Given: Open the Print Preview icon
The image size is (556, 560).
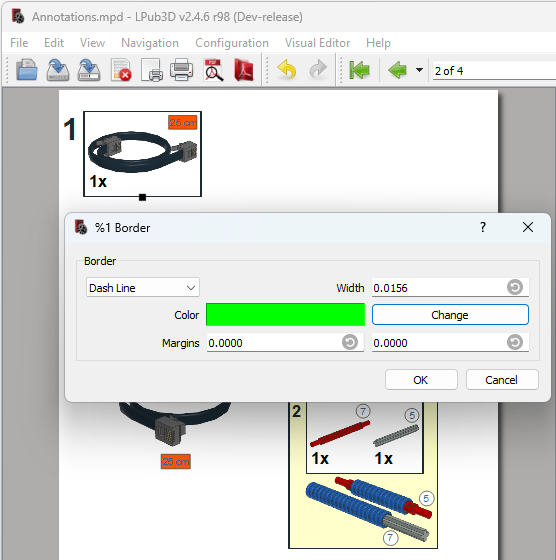Looking at the screenshot, I should coord(152,70).
